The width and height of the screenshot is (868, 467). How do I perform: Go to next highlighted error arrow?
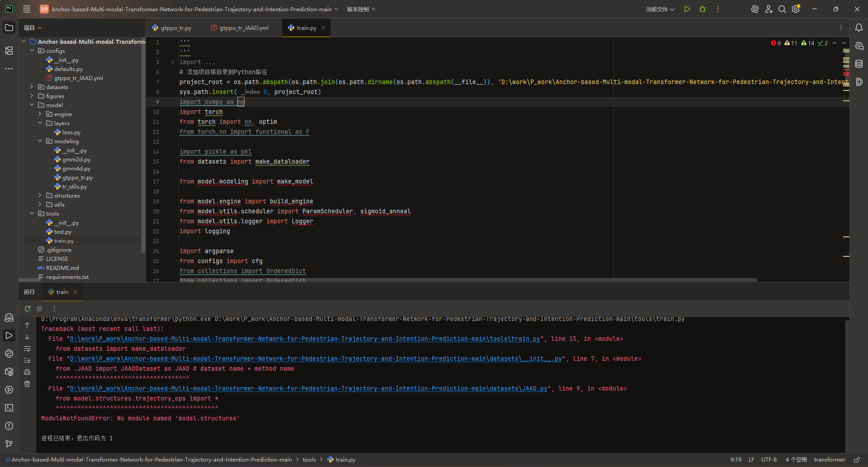tap(844, 43)
